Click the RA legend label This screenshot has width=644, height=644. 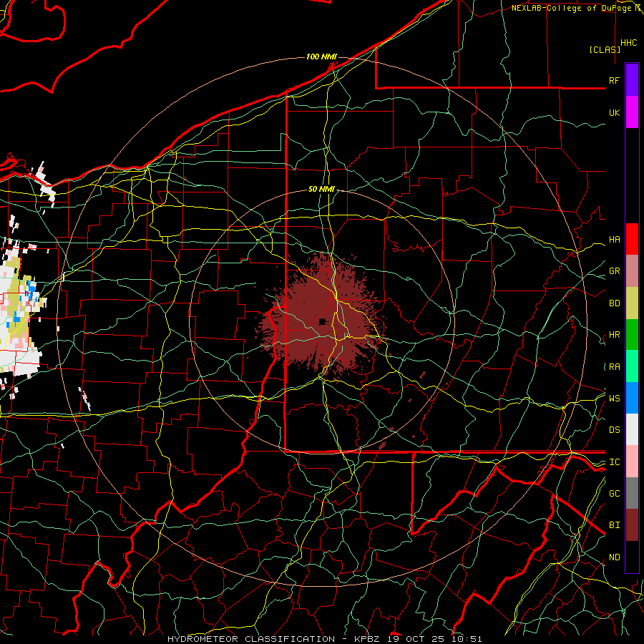click(x=614, y=367)
